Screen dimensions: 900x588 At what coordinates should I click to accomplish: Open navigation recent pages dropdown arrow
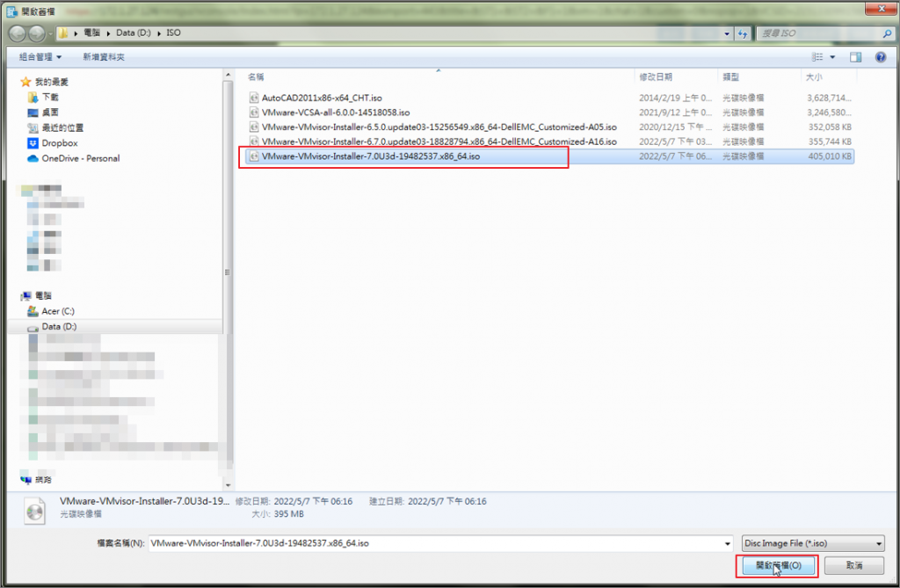50,34
